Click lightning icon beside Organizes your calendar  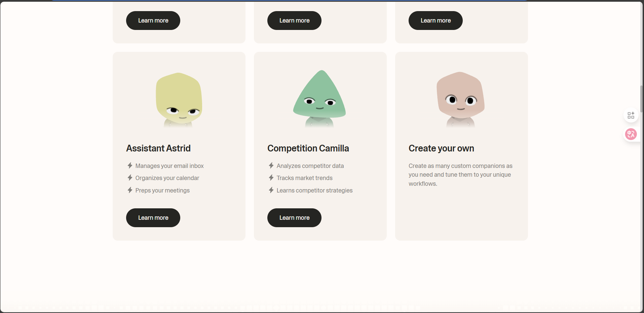[x=130, y=178]
